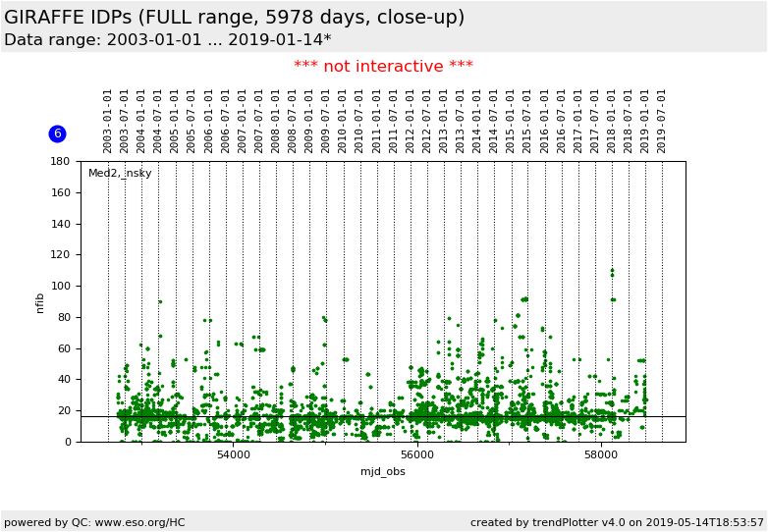Image resolution: width=768 pixels, height=532 pixels.
Task: Click the 58000 x-axis tick label
Action: pos(601,455)
